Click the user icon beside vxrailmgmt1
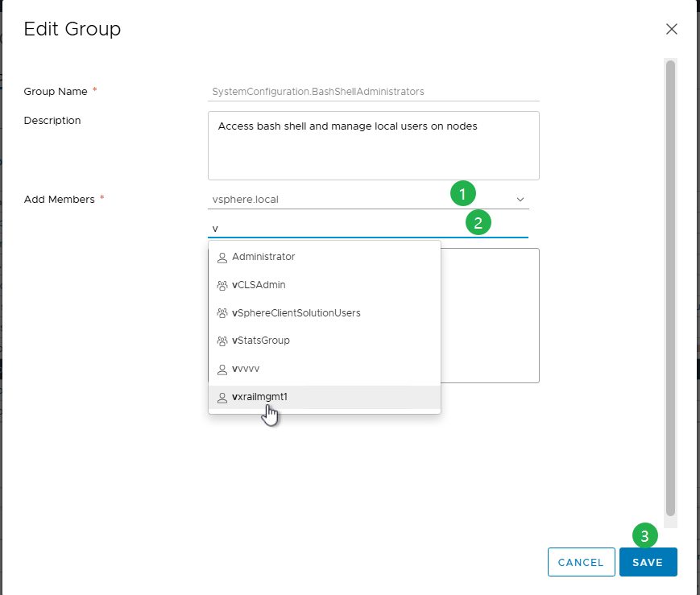 pos(222,396)
